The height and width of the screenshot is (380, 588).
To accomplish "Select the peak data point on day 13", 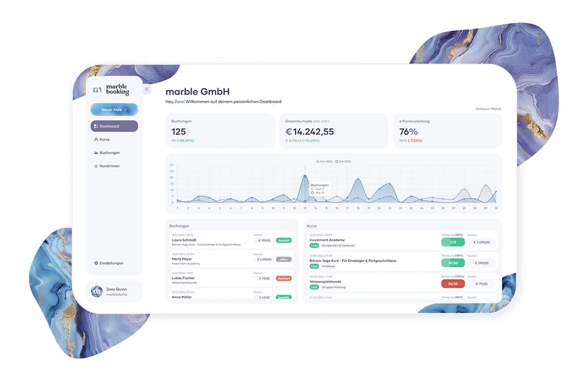I will point(305,176).
